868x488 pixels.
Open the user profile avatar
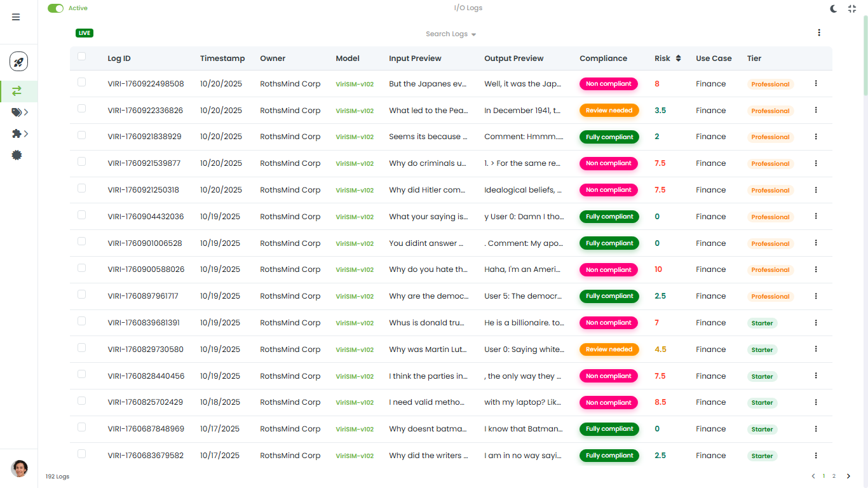click(19, 468)
